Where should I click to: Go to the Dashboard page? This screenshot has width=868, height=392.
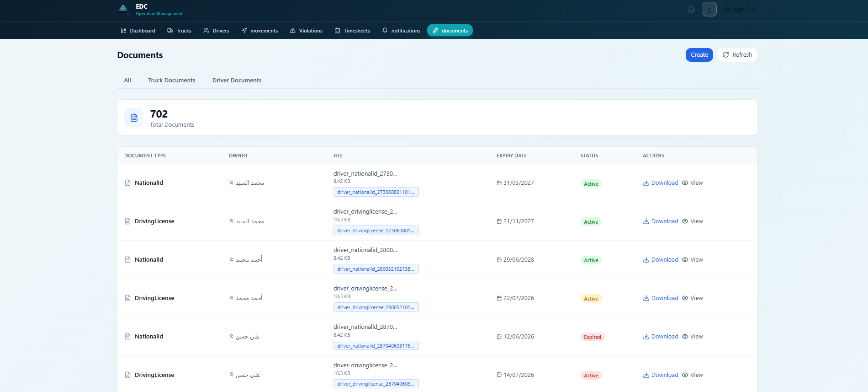(138, 31)
